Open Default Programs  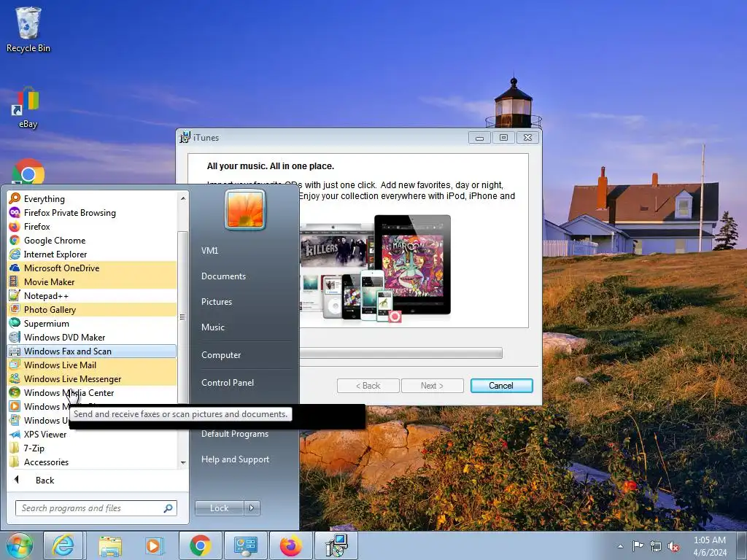235,434
